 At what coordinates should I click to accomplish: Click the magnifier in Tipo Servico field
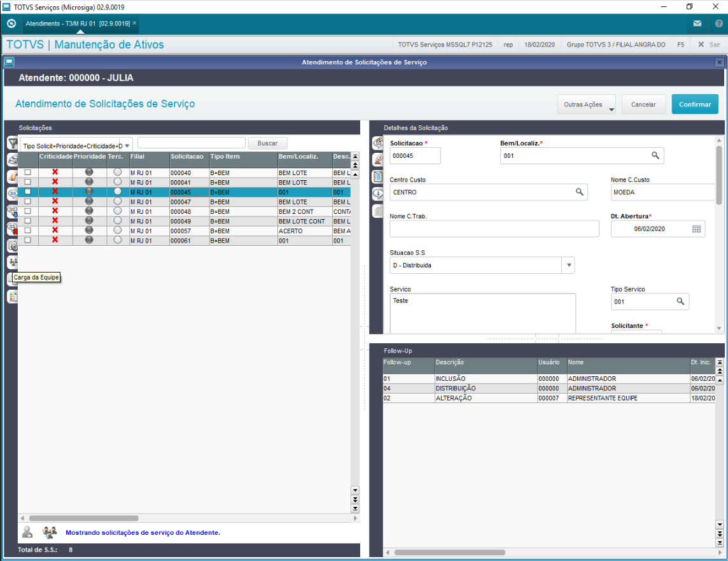coord(680,301)
